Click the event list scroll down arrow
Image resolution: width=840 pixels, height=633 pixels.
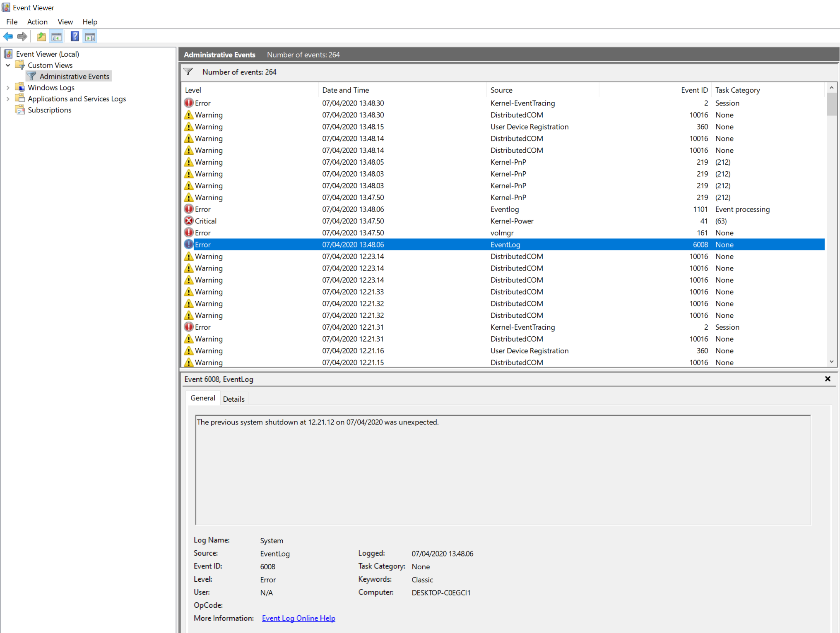point(831,362)
